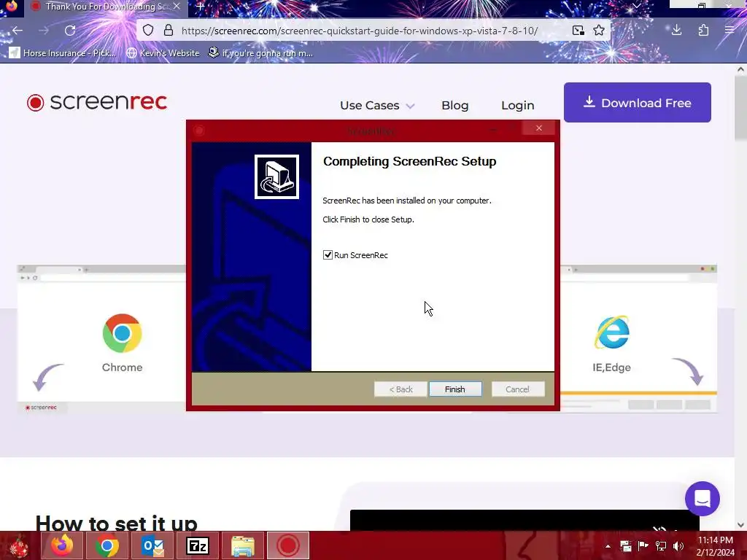This screenshot has height=560, width=747.
Task: Uncheck the Run ScreenRec checkbox
Action: coord(328,255)
